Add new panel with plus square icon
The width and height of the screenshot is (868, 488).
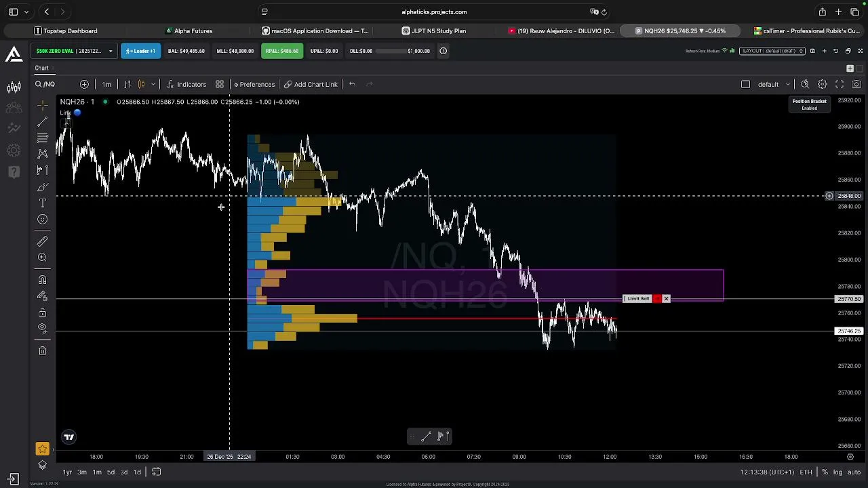pos(850,68)
